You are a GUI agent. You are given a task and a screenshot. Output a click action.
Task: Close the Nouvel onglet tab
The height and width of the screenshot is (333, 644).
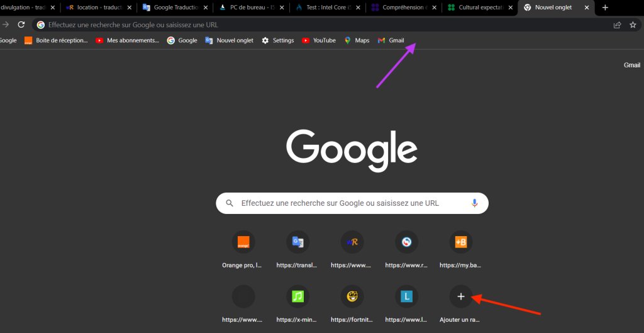(x=587, y=8)
